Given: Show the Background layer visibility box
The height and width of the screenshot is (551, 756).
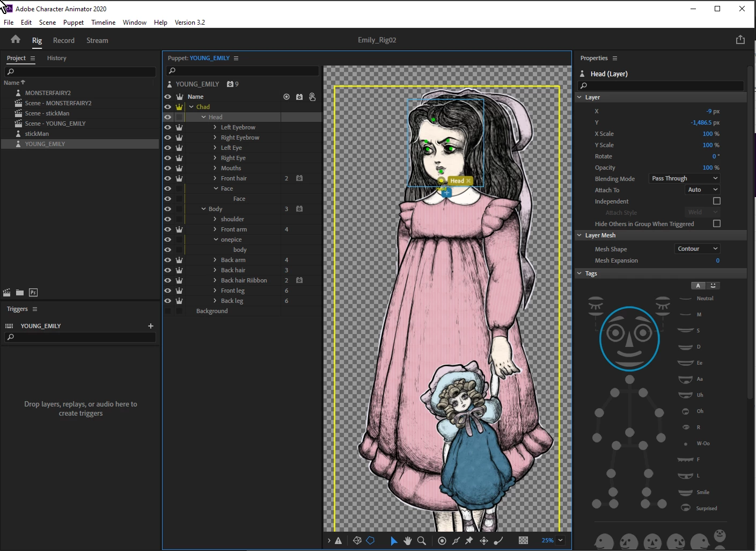Looking at the screenshot, I should pos(168,311).
